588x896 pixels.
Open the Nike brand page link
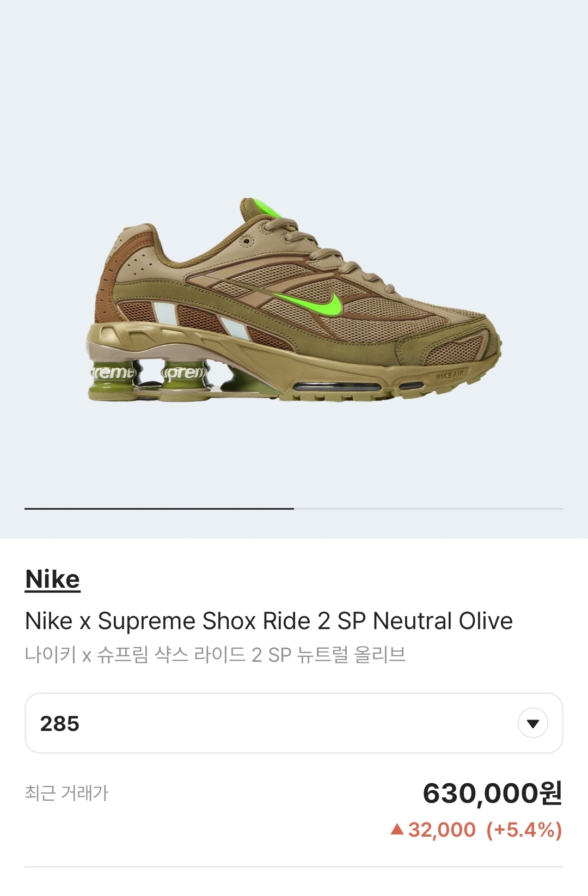(x=53, y=579)
